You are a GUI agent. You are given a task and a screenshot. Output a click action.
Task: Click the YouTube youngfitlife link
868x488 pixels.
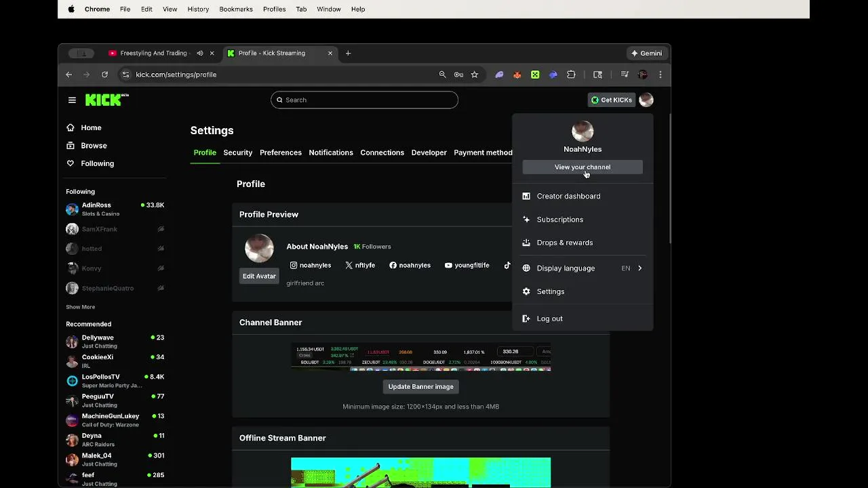tap(467, 265)
